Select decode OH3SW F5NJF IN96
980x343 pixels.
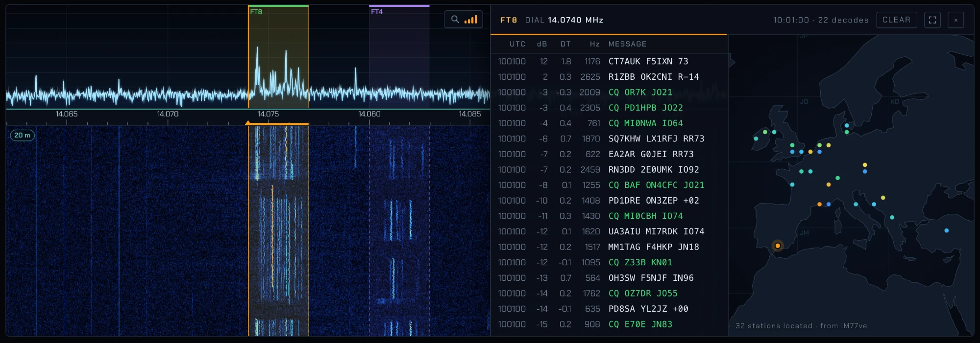click(609, 278)
